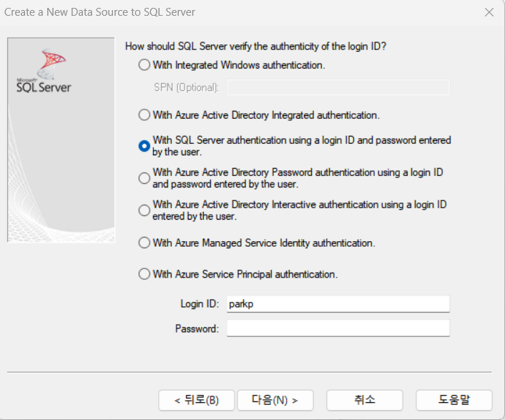
Task: Select Integrated Windows authentication radio button
Action: coord(144,64)
